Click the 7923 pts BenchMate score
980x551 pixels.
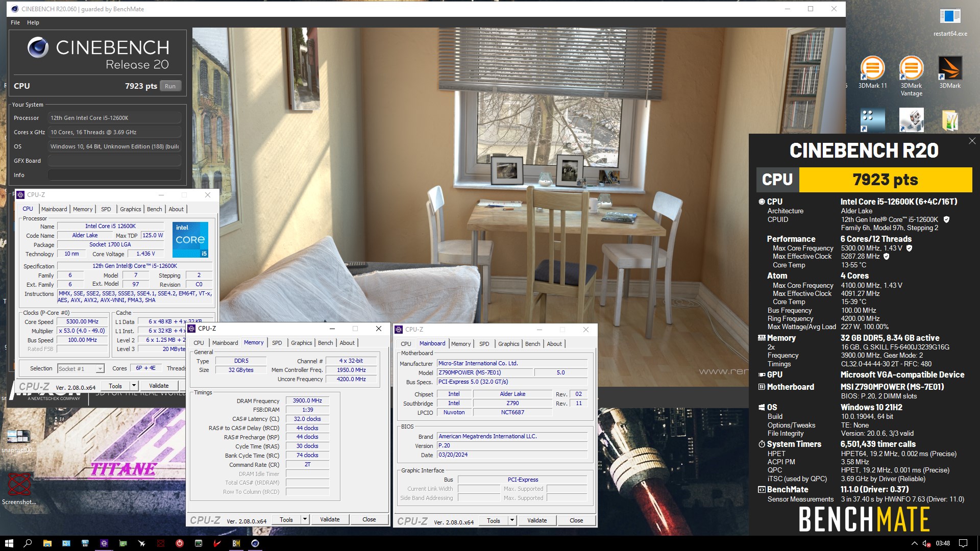tap(885, 180)
